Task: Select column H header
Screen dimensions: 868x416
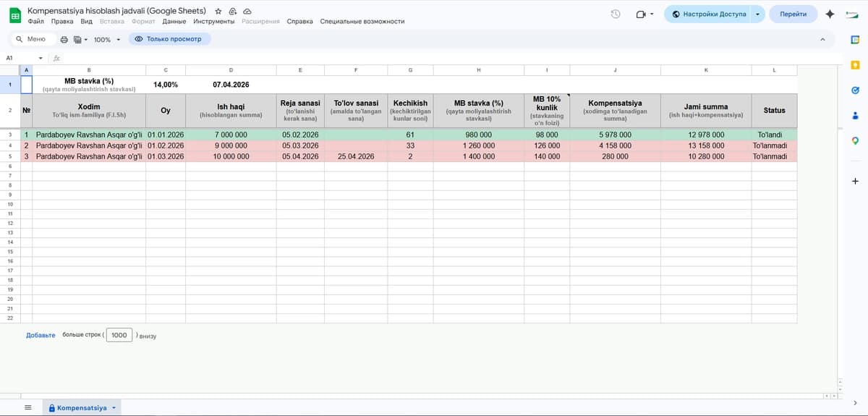Action: (479, 70)
